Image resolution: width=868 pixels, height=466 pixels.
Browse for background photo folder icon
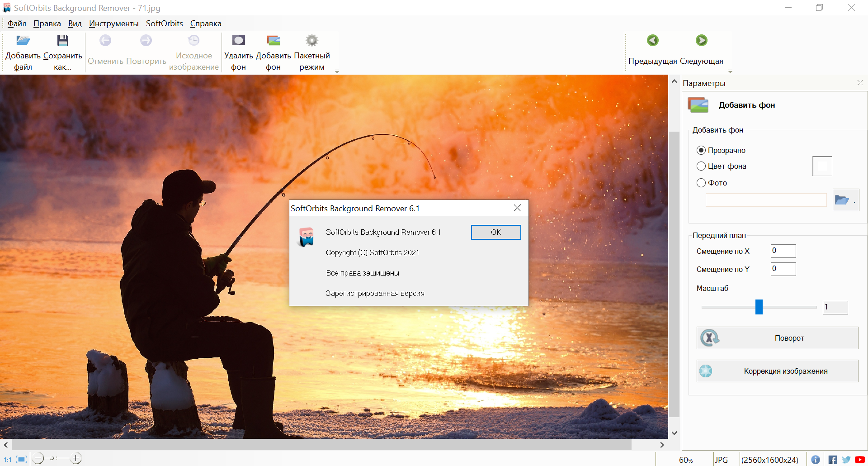coord(845,200)
